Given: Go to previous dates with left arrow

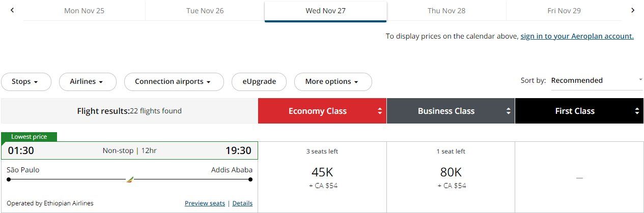Looking at the screenshot, I should coord(12,10).
